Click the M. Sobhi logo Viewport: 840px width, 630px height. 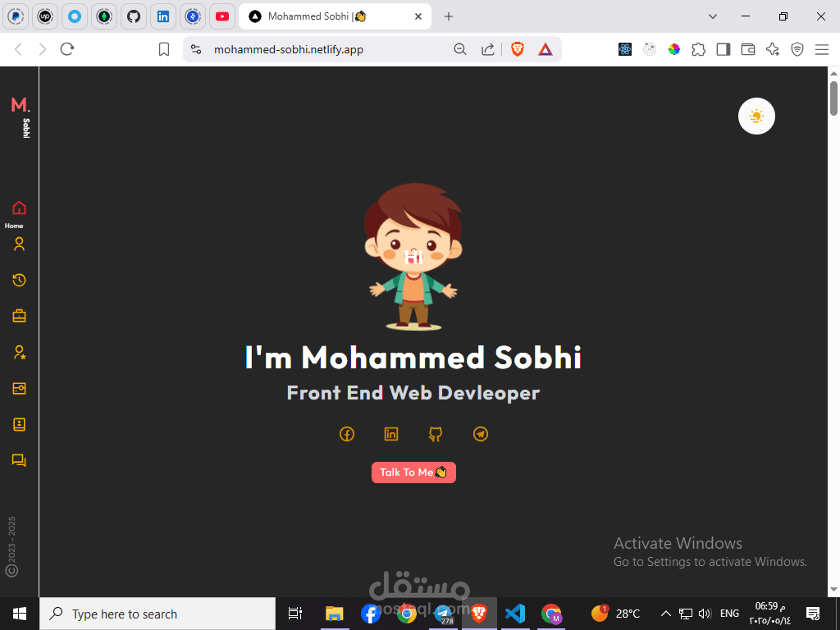[21, 116]
